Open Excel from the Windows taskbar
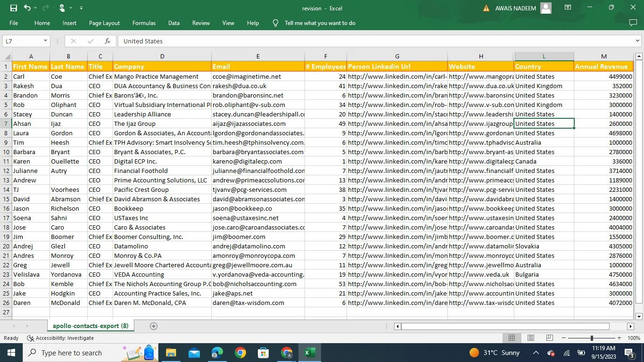 (310, 353)
